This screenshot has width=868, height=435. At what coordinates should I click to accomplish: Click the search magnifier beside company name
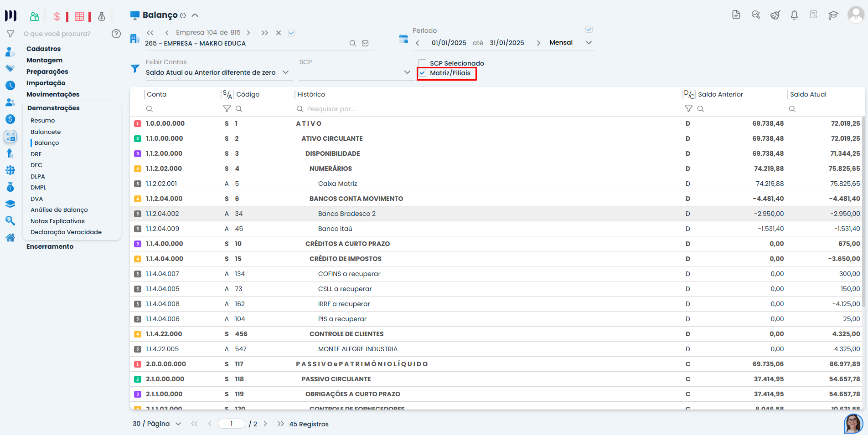tap(352, 43)
